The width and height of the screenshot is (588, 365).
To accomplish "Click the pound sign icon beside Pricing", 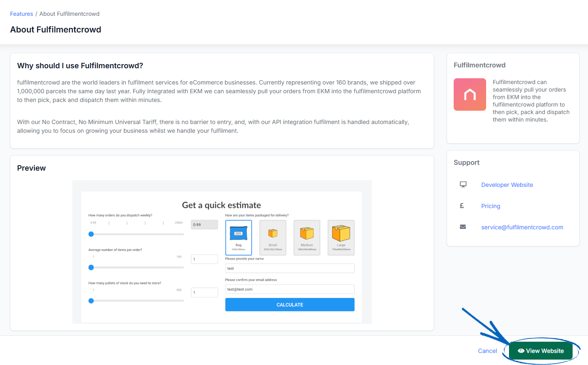I will (x=462, y=206).
